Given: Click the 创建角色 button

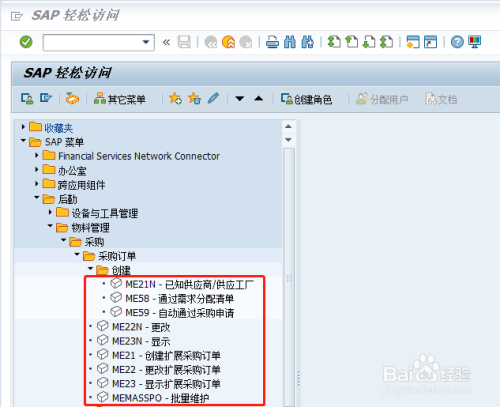Looking at the screenshot, I should (x=306, y=99).
